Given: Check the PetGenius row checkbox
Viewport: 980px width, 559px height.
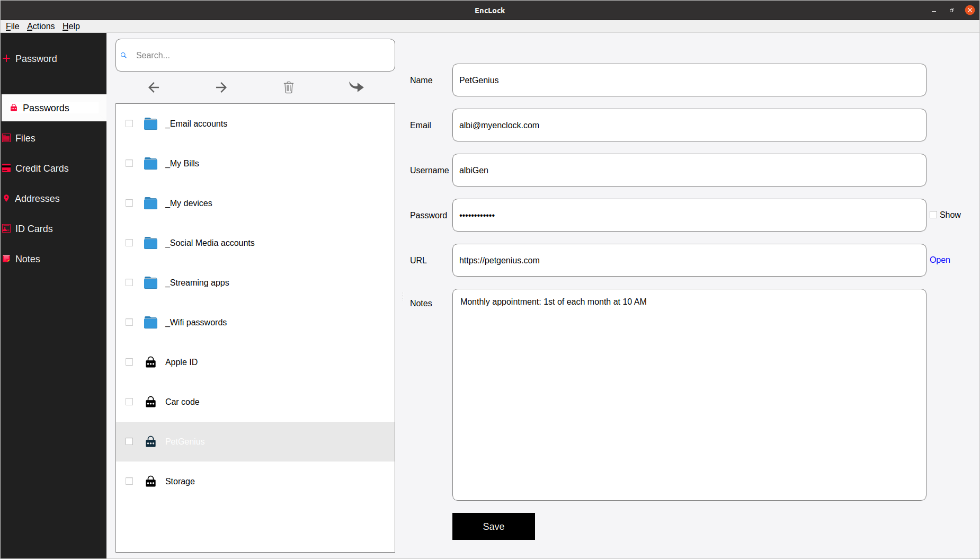Looking at the screenshot, I should pos(129,441).
